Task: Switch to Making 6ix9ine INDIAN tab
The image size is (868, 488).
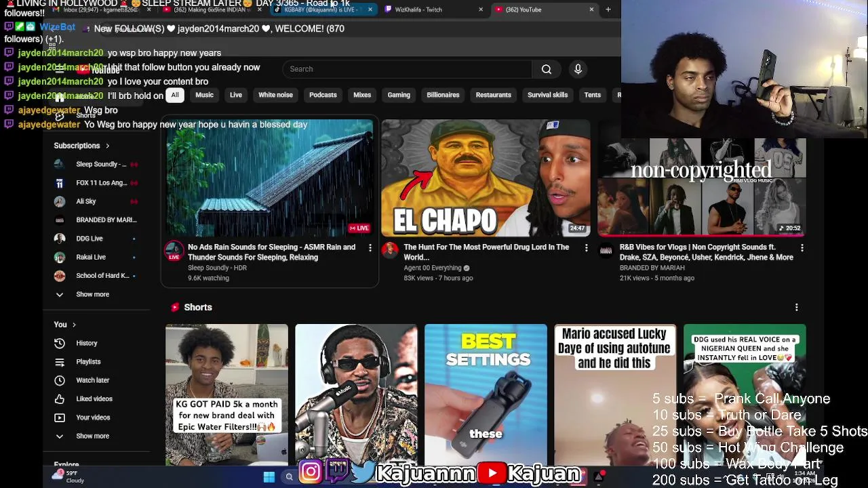Action: click(x=210, y=9)
